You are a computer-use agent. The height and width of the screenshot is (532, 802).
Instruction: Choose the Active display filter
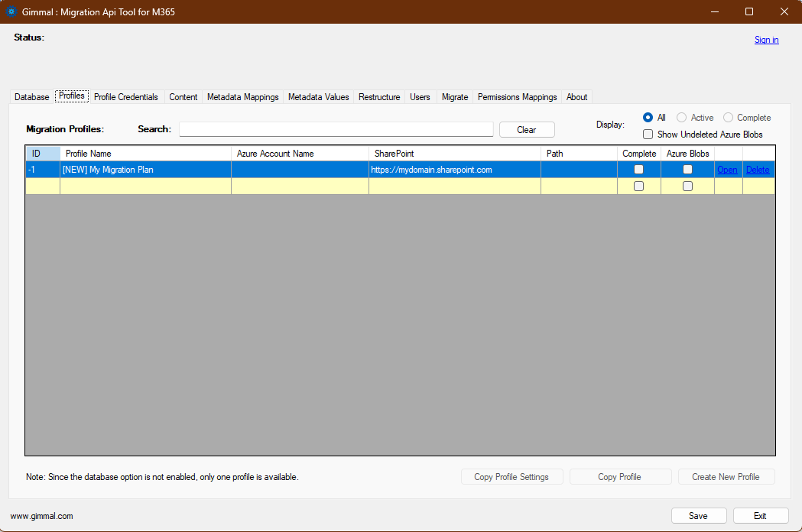pyautogui.click(x=681, y=117)
